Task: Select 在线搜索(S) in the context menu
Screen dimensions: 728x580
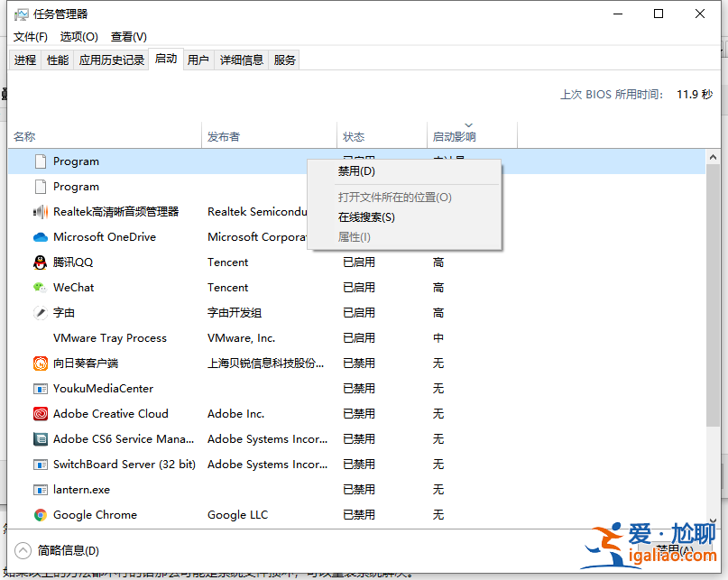Action: (x=364, y=216)
